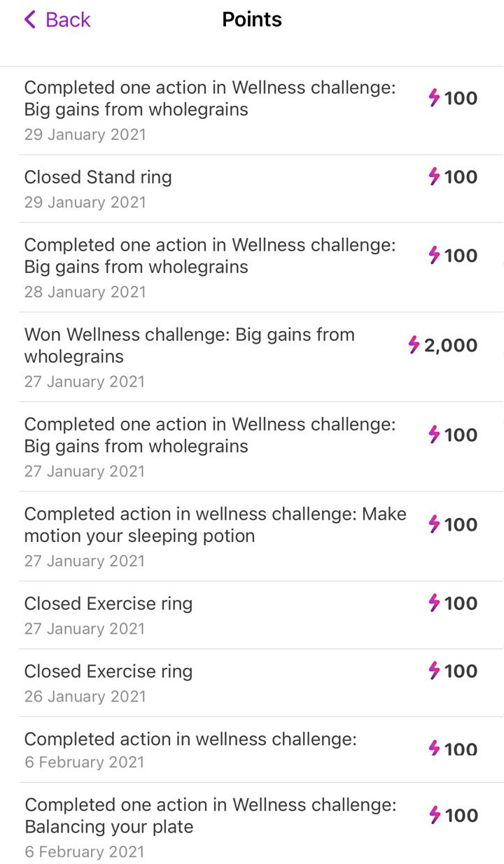The height and width of the screenshot is (864, 504).
Task: Click lightning icon for Balancing your plate row
Action: tap(434, 816)
